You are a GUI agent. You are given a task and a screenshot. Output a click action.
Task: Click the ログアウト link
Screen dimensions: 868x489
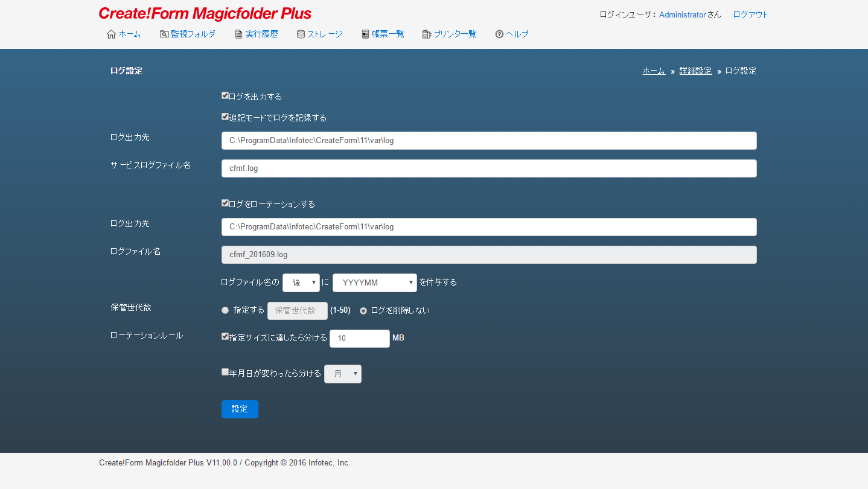point(750,14)
